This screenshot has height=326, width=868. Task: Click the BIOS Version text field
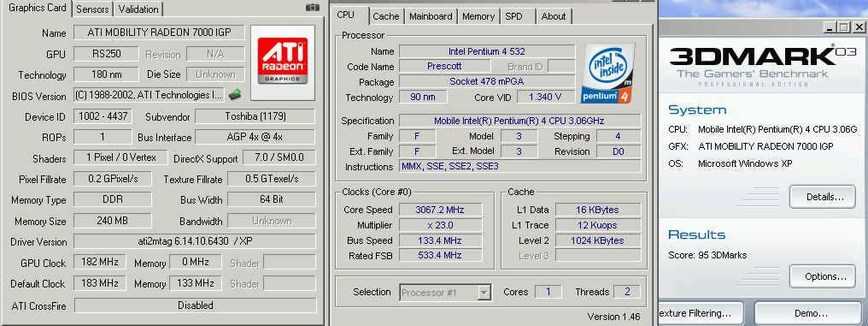tap(149, 95)
